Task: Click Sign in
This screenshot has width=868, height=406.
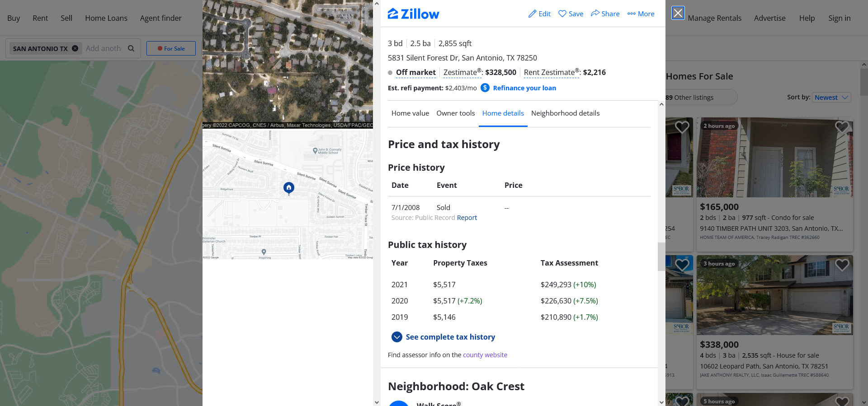Action: (840, 18)
